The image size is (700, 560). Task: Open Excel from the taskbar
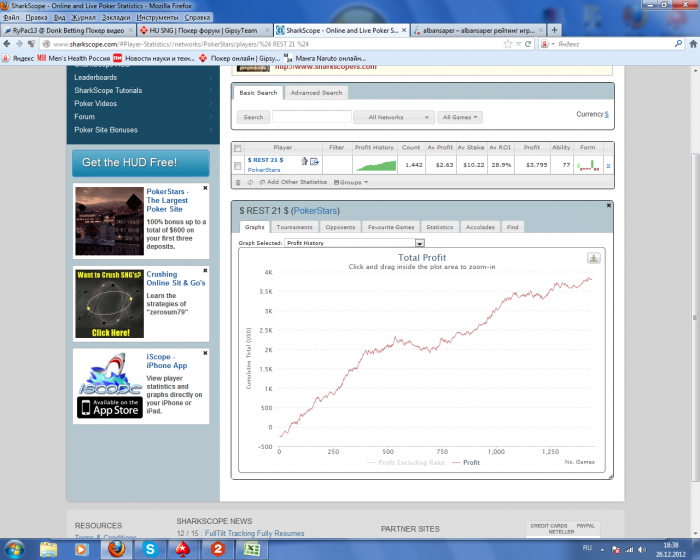pos(252,549)
